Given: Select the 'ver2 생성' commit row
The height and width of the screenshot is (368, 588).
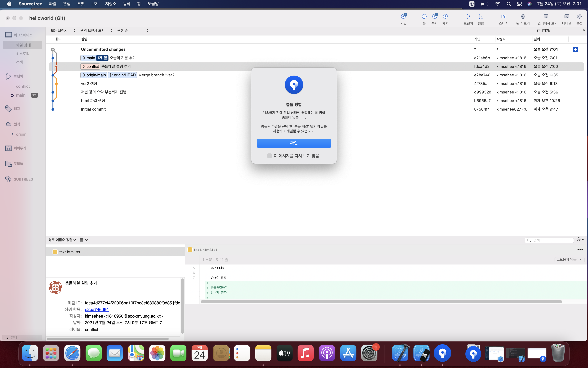Looking at the screenshot, I should pos(316,83).
